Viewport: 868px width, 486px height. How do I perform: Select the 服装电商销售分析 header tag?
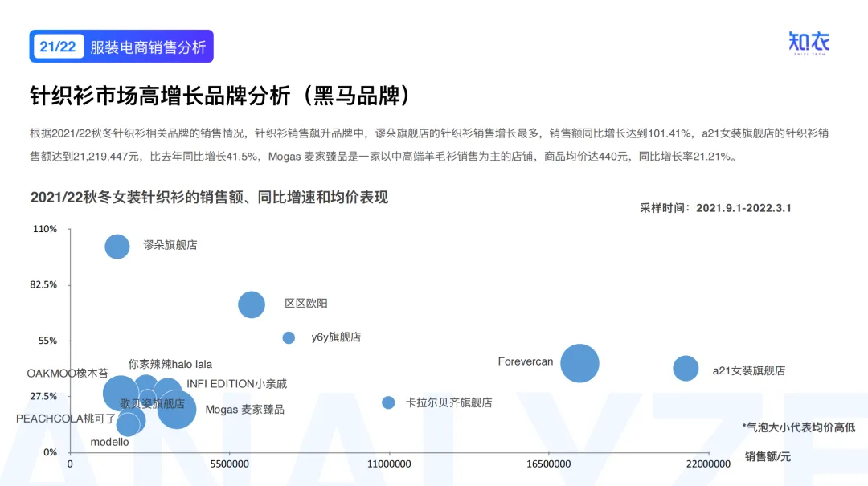148,47
